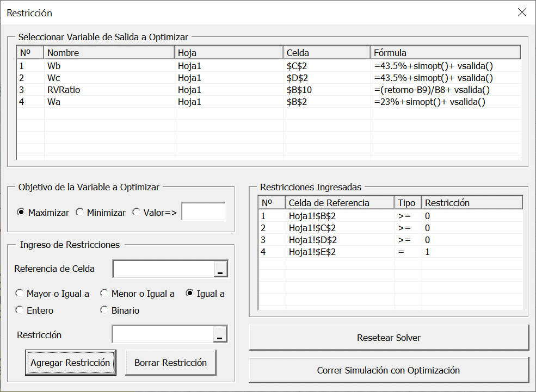Click the Nº header in restrictions table
The height and width of the screenshot is (392, 536).
(x=272, y=203)
